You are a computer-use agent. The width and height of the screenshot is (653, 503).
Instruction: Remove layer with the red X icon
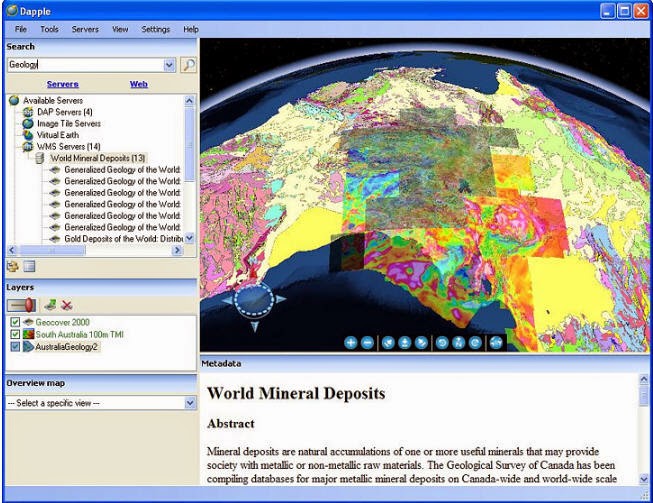point(67,305)
